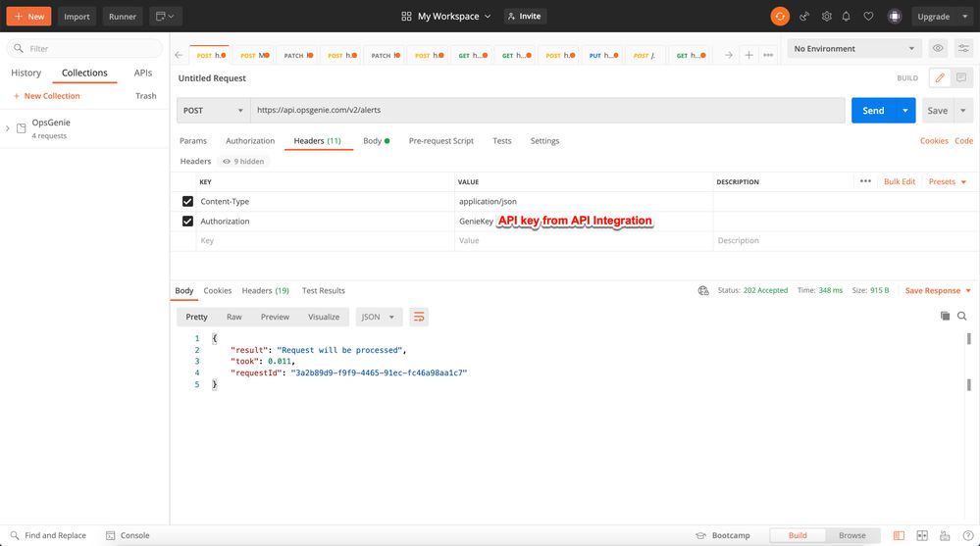Open the Pre-request Script tab
980x546 pixels.
441,140
